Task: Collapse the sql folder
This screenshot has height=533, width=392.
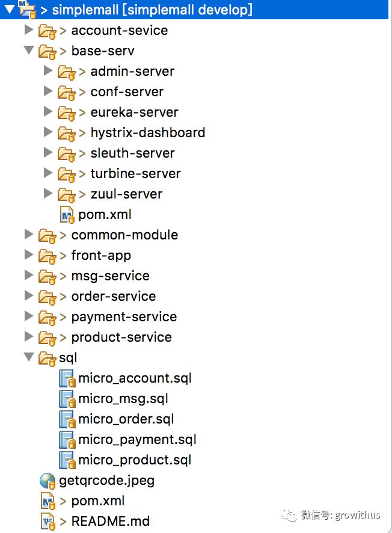Action: [x=28, y=358]
